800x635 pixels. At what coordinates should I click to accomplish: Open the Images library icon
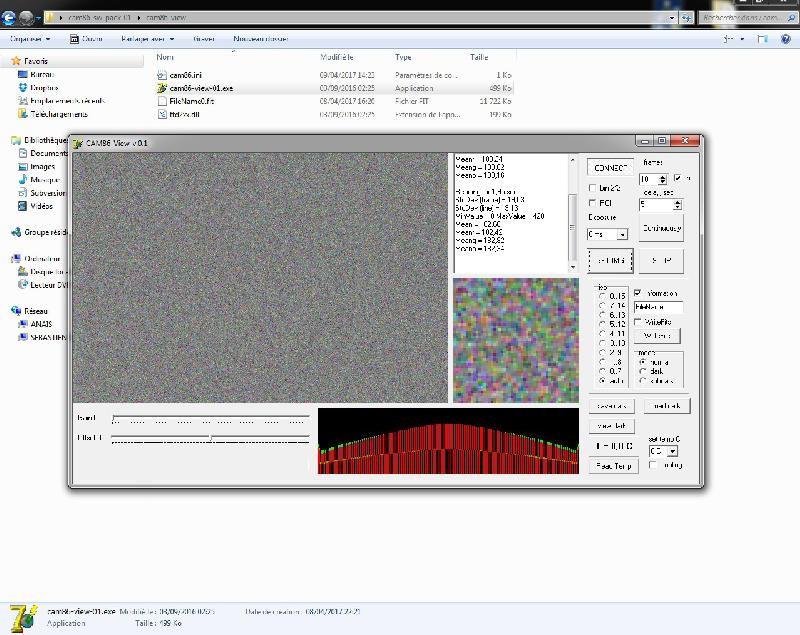tap(22, 166)
